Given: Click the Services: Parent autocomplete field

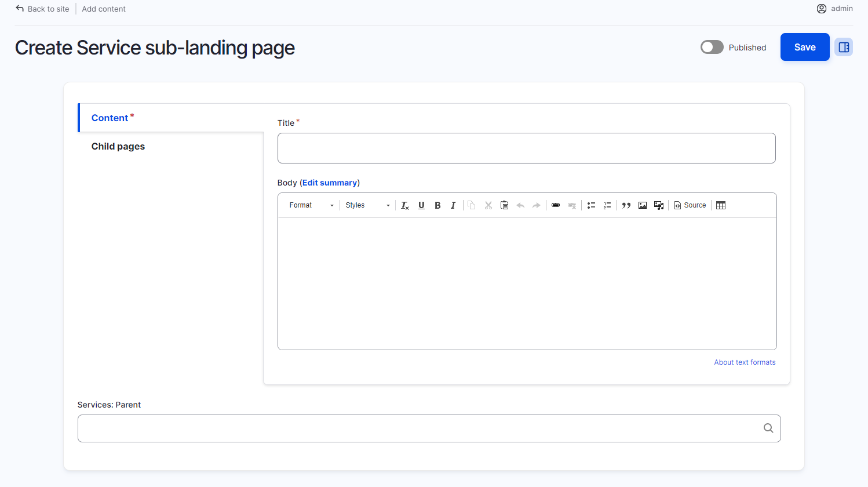Looking at the screenshot, I should point(429,428).
